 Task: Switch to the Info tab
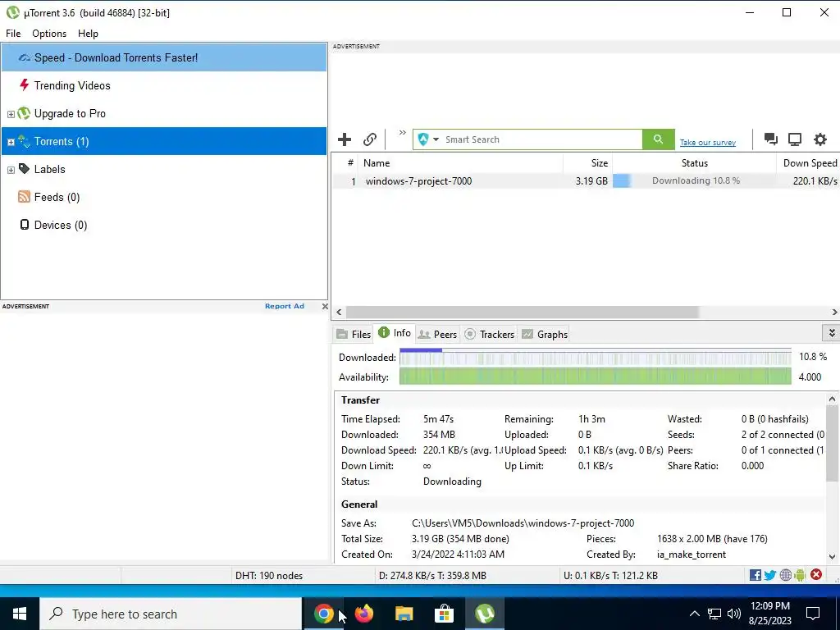coord(395,333)
